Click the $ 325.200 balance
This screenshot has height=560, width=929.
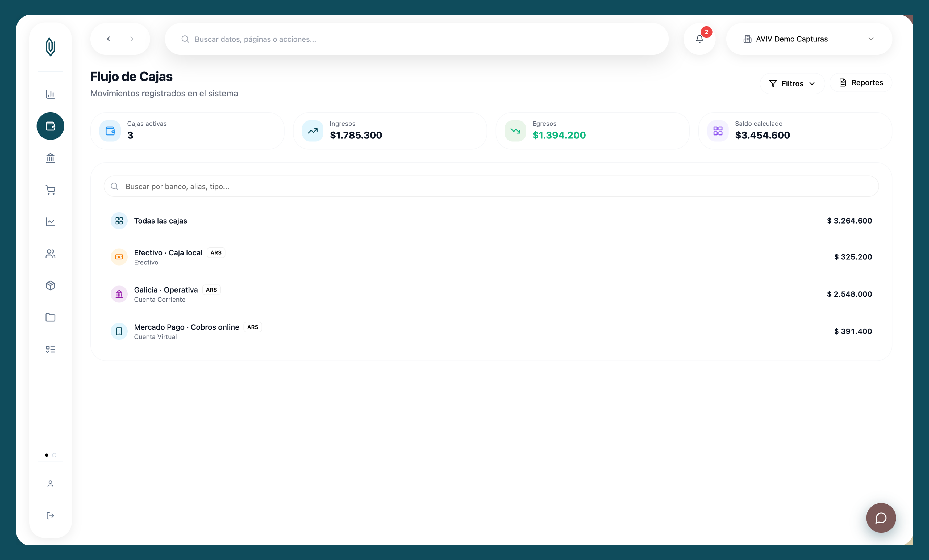click(x=853, y=257)
